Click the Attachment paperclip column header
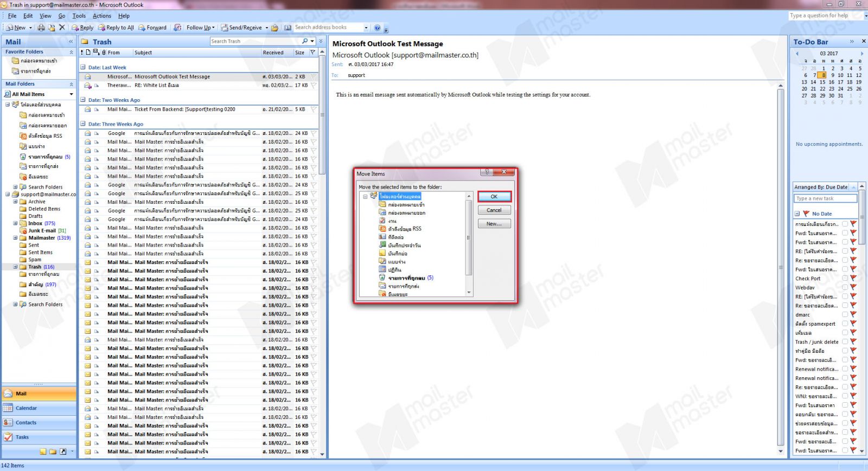The width and height of the screenshot is (868, 471). (103, 53)
